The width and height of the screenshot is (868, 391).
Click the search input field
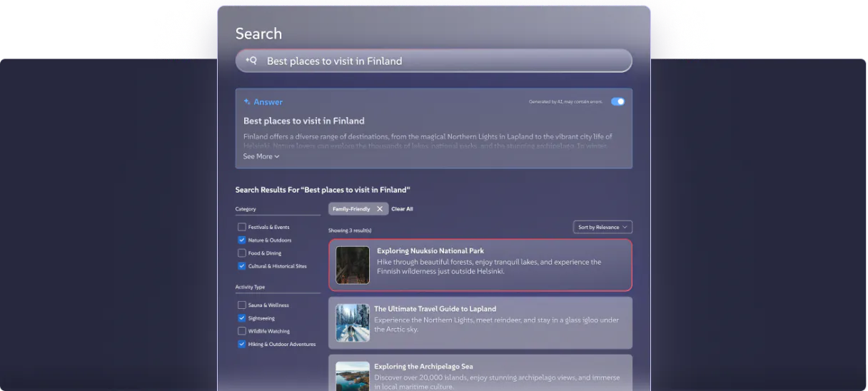434,61
